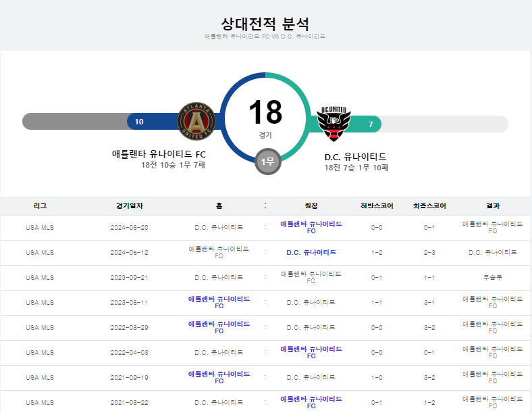Click away team D.C. 유나이티드 in 2023-06-11 row

[311, 303]
